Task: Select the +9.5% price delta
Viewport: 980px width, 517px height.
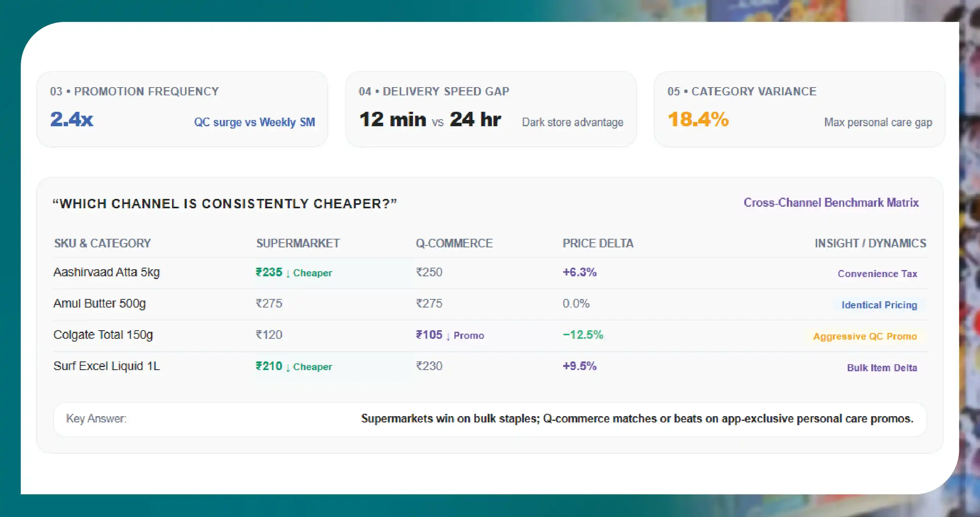Action: coord(580,366)
